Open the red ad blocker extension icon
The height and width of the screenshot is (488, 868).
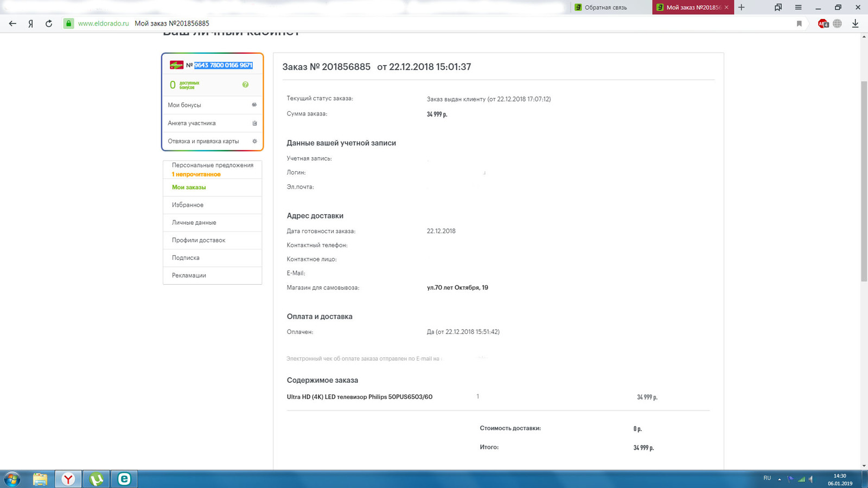pyautogui.click(x=823, y=23)
